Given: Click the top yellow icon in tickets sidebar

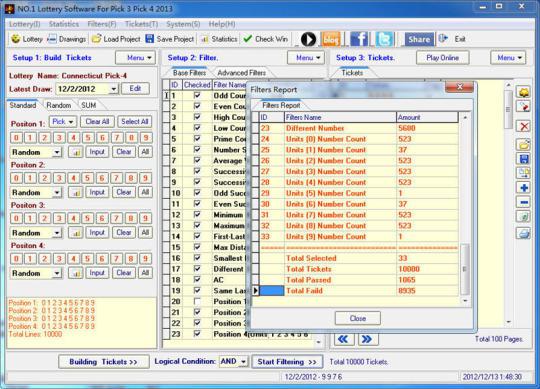Looking at the screenshot, I should (524, 92).
